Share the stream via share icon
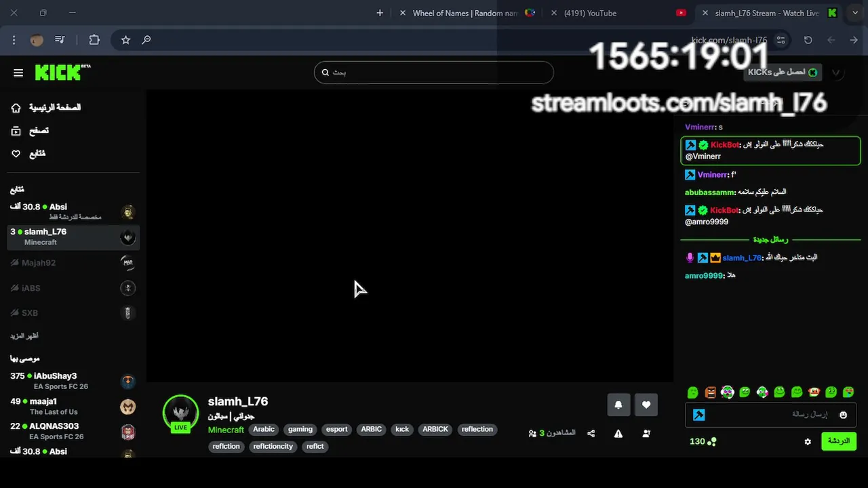 (591, 433)
